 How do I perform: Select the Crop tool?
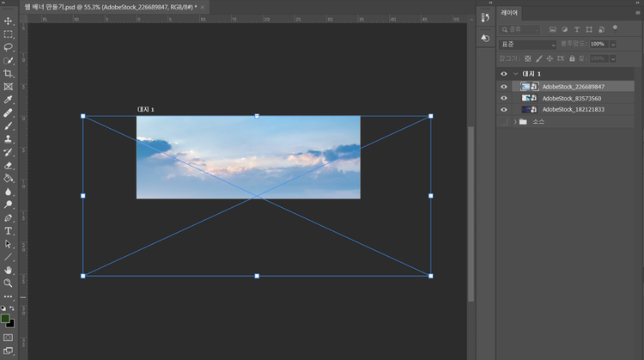[x=9, y=74]
